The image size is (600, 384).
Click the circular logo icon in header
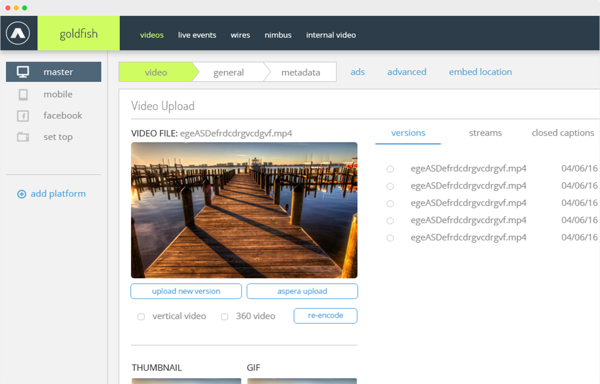coord(18,33)
